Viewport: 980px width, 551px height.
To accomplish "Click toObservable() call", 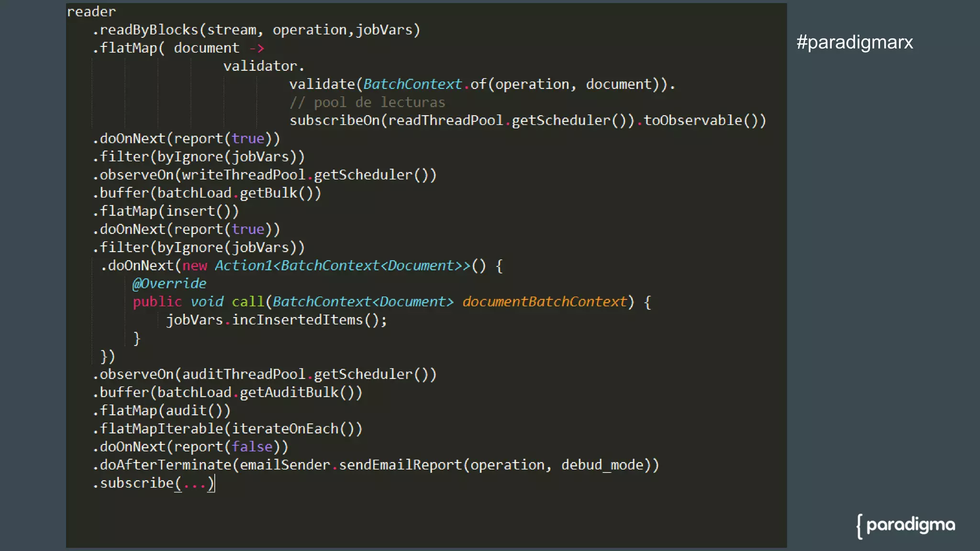I will [x=704, y=121].
